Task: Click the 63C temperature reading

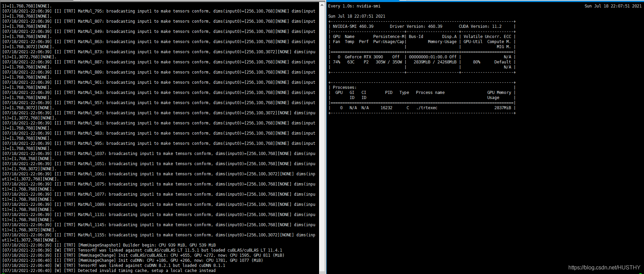Action: pos(351,62)
